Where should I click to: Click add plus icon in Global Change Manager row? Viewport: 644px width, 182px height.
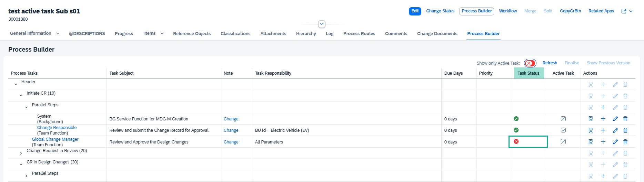pyautogui.click(x=603, y=142)
